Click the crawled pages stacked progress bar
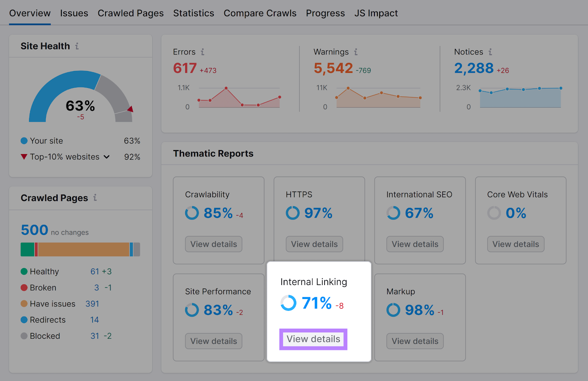 pos(80,249)
